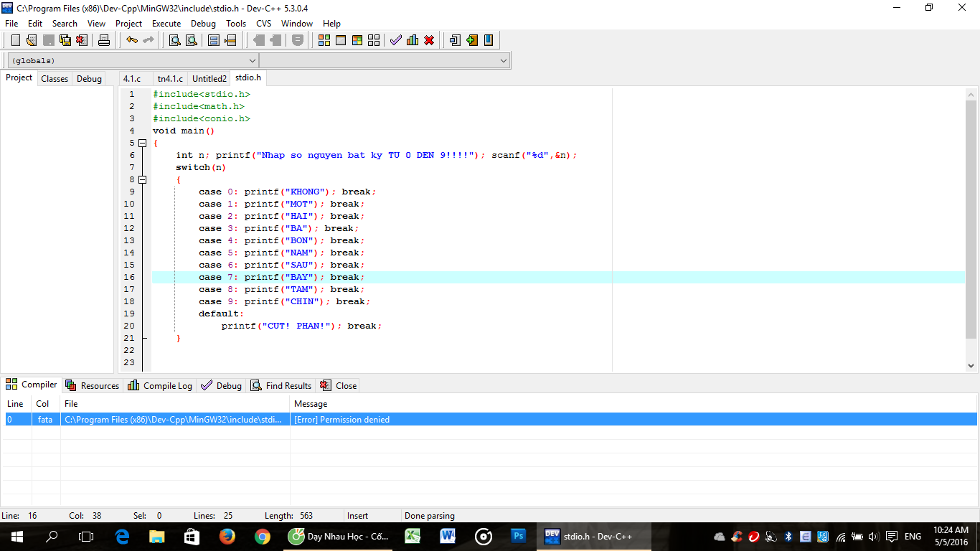Screen dimensions: 980x551
Task: Collapse the code fold at line 5
Action: coord(142,143)
